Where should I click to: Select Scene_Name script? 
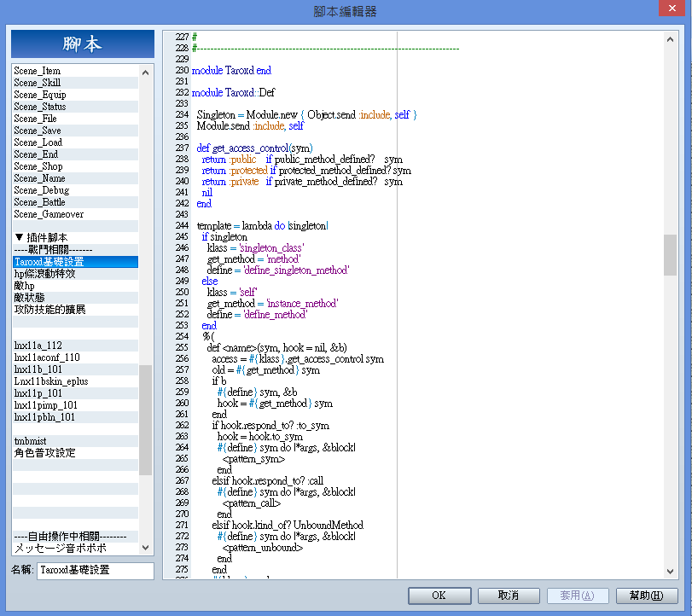click(75, 178)
